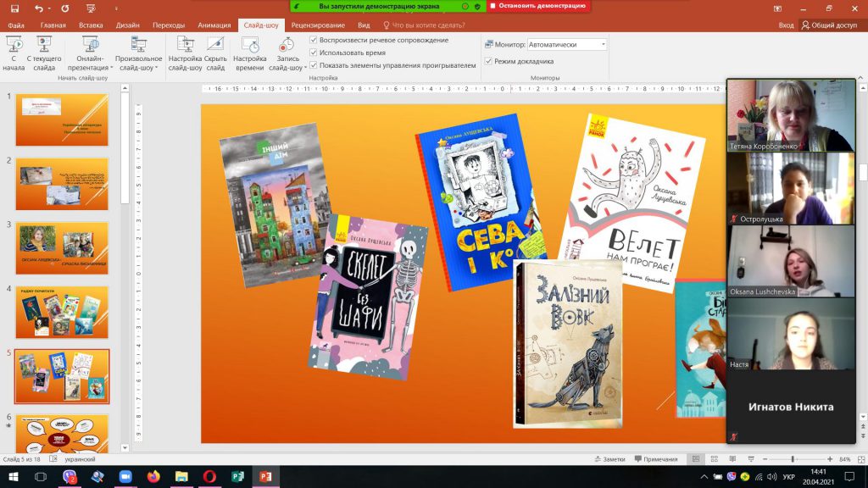Save the presentation with the floppy icon
Image resolution: width=868 pixels, height=488 pixels.
pos(14,8)
